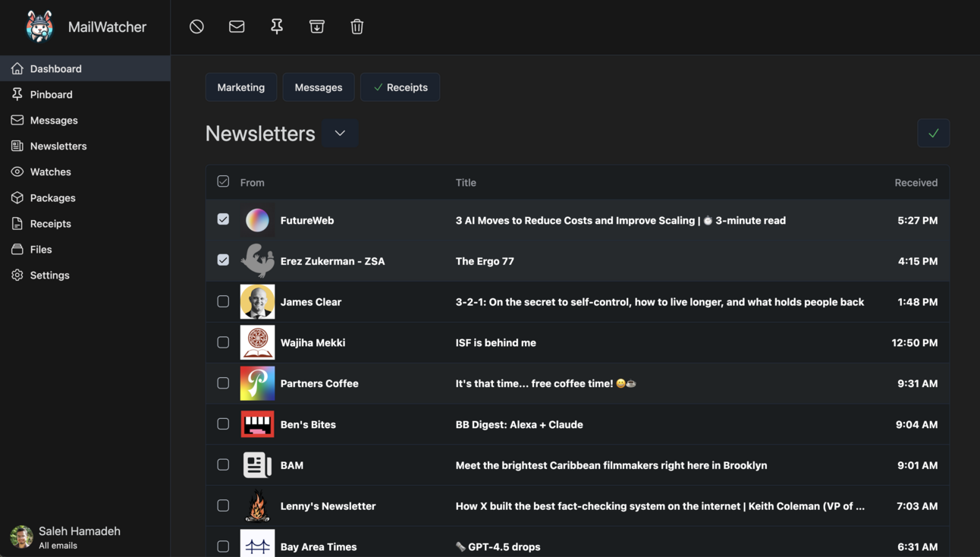
Task: Click the Lenny's Newsletter campfire logo
Action: click(257, 506)
